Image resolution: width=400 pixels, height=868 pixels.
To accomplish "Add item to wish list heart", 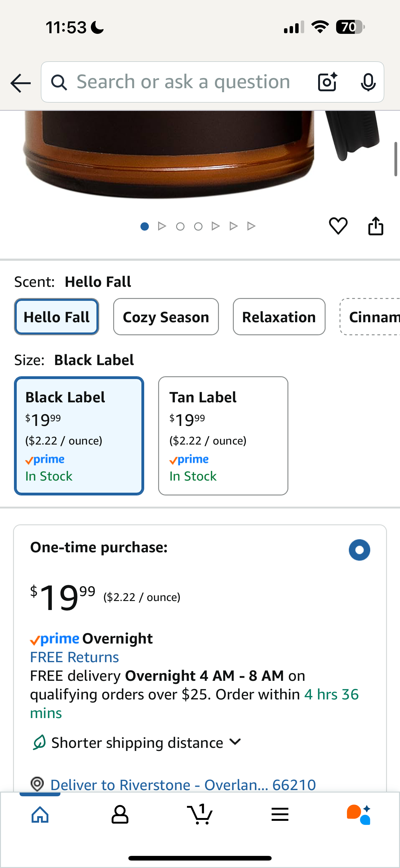I will click(338, 226).
